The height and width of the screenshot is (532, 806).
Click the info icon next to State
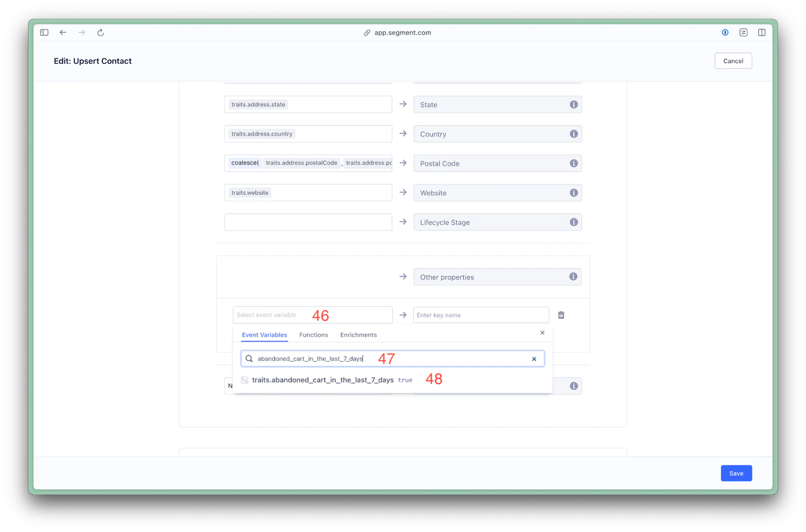[x=573, y=105]
